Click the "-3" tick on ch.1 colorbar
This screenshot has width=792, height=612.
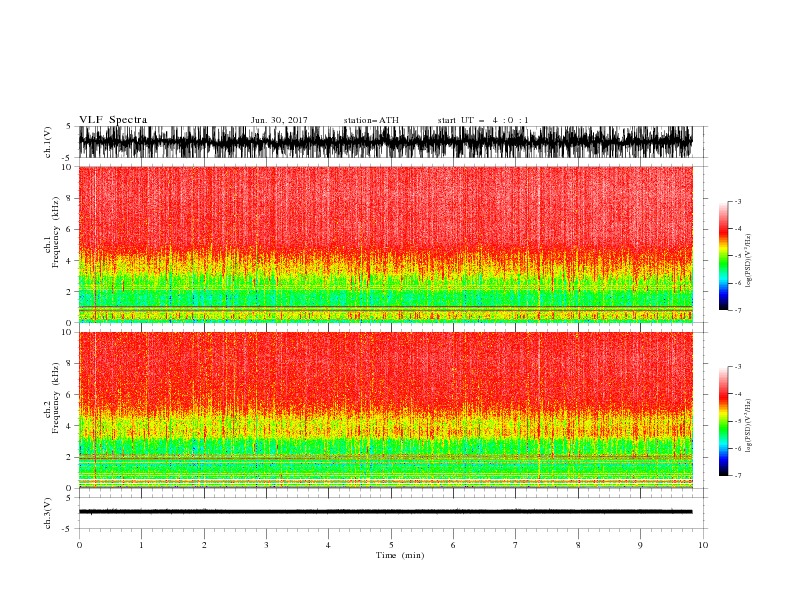point(738,201)
